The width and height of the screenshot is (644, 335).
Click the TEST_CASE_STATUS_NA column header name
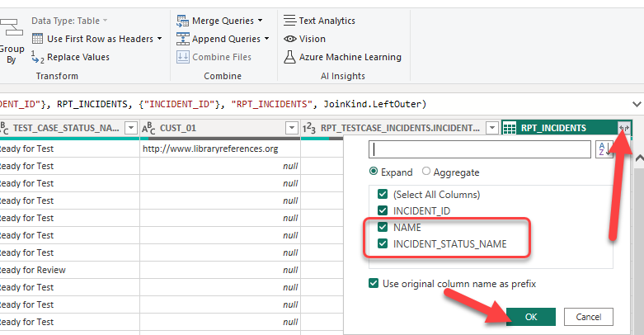pos(66,128)
